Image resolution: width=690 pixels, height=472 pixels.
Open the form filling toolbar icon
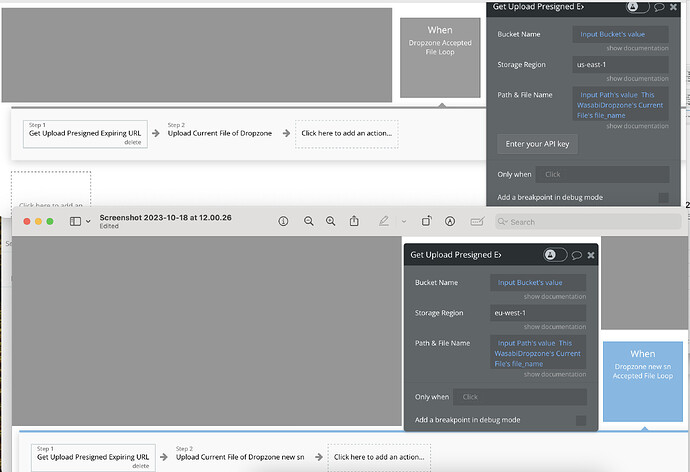477,221
